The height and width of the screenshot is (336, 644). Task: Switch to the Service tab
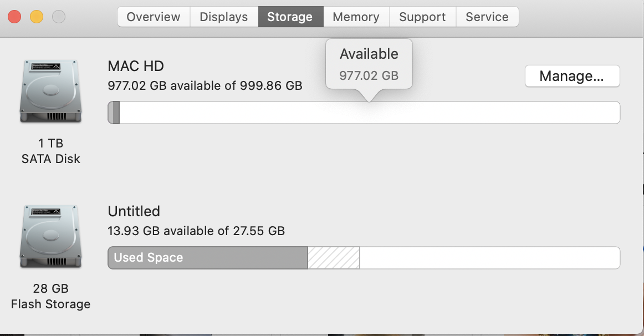(x=487, y=17)
